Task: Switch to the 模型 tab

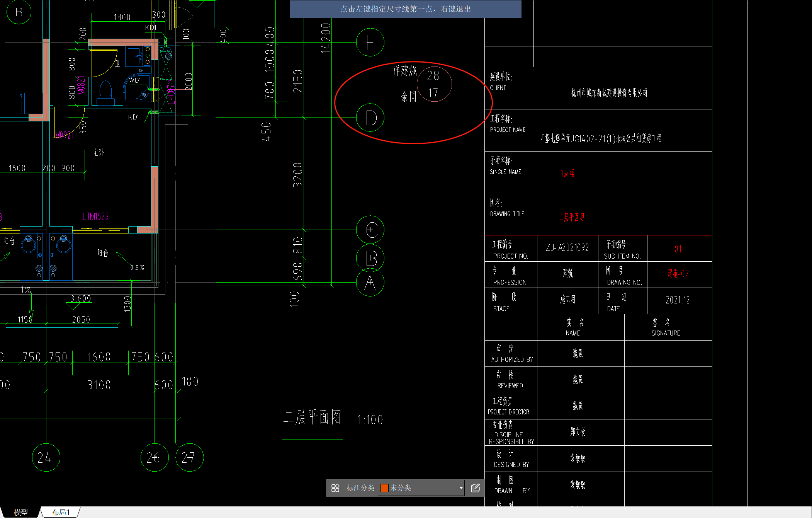Action: [x=21, y=512]
